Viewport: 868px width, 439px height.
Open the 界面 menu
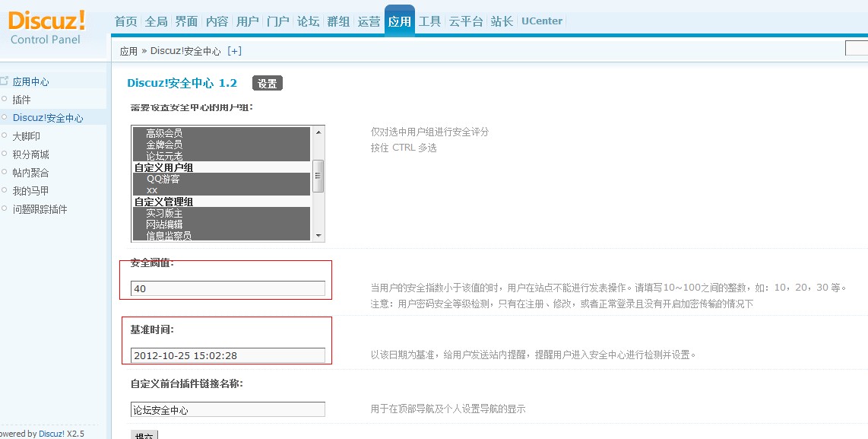point(186,21)
